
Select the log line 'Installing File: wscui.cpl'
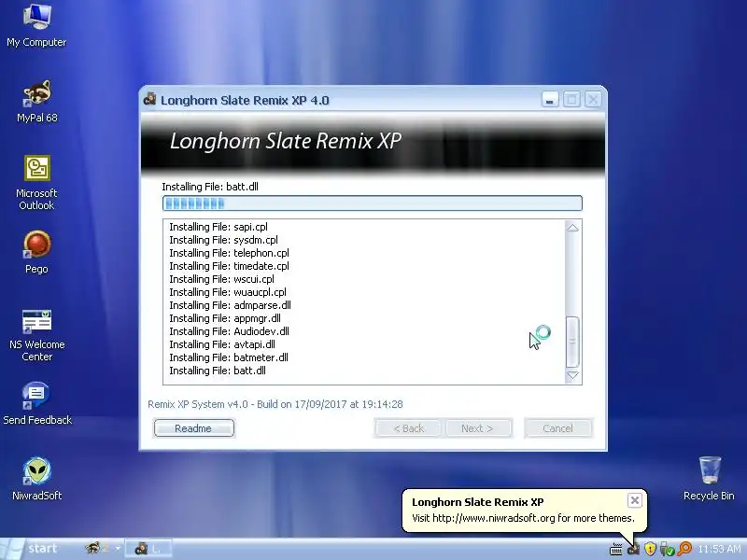221,279
